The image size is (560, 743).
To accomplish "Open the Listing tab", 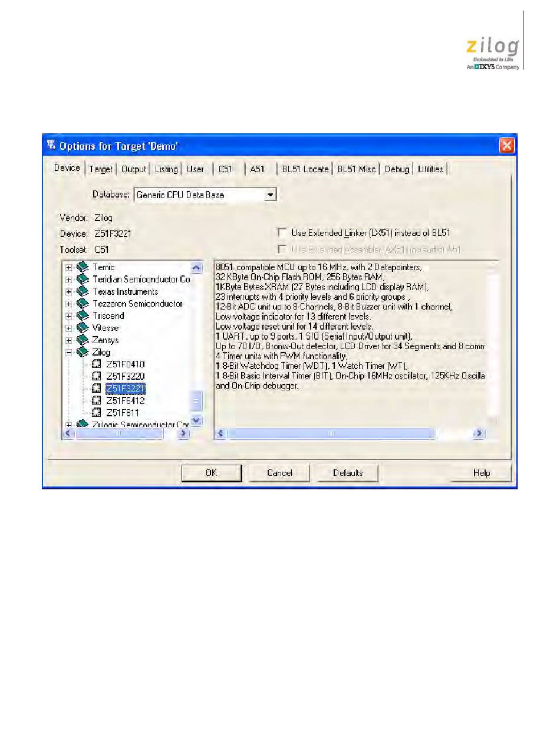I will click(x=166, y=169).
